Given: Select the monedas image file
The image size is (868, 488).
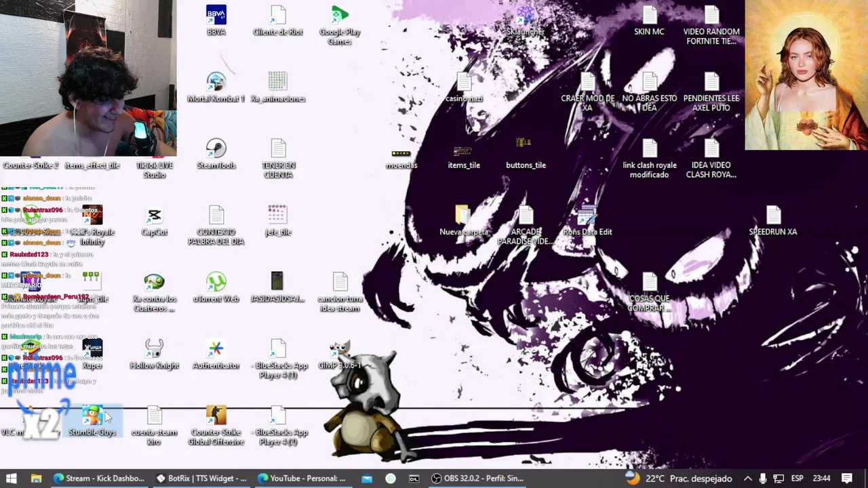Looking at the screenshot, I should pyautogui.click(x=401, y=159).
